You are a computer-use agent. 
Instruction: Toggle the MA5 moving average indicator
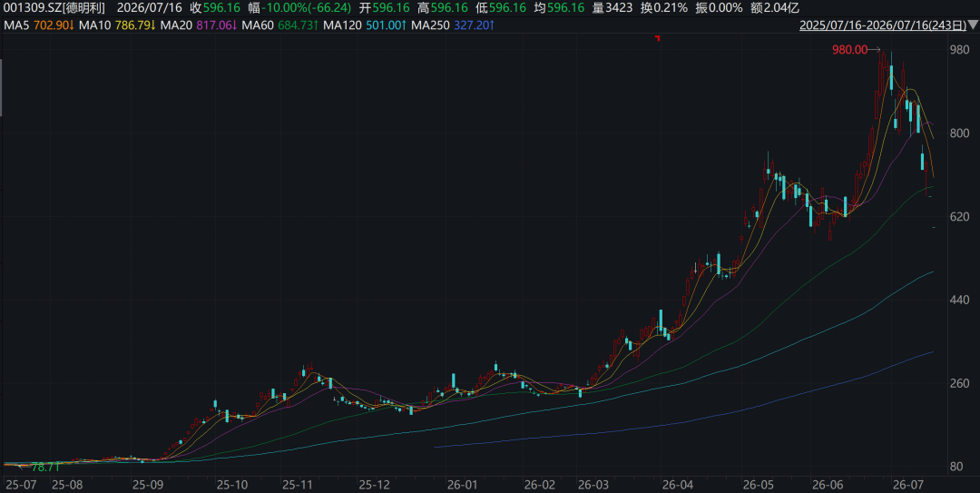point(39,25)
